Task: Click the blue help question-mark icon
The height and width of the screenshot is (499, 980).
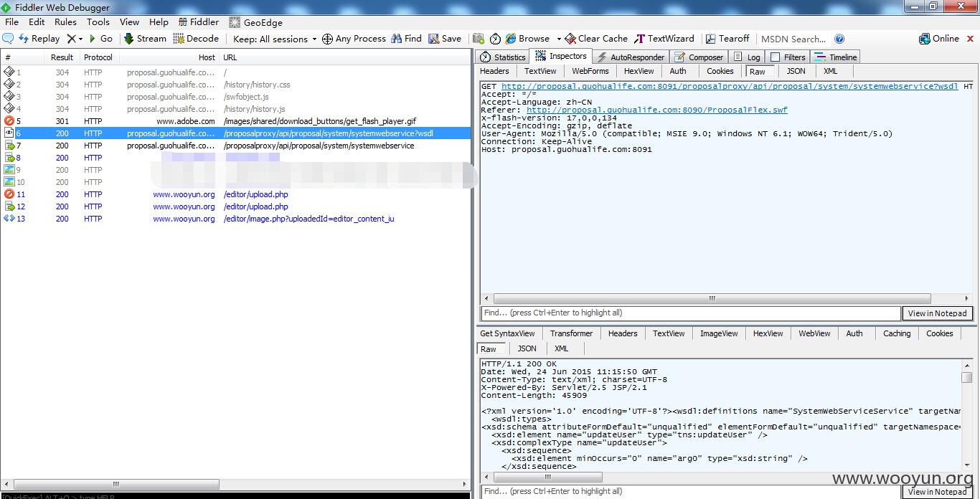Action: pyautogui.click(x=839, y=39)
